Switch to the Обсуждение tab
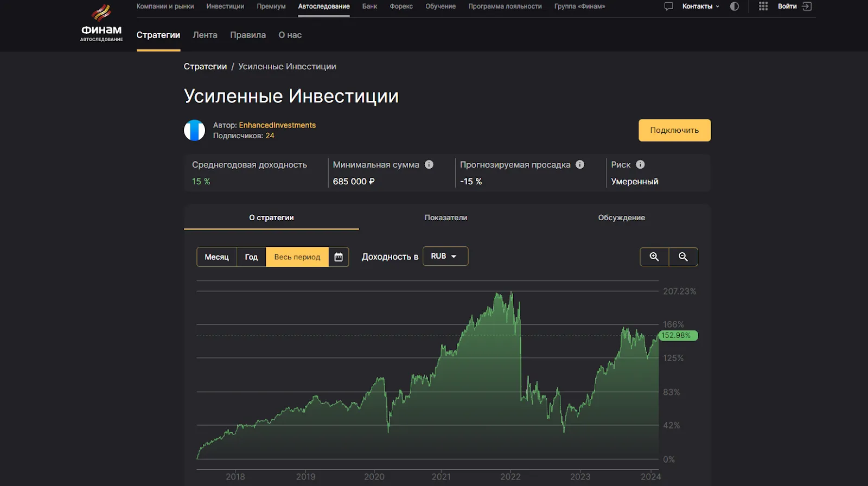Screen dimensions: 868x486 [622, 218]
